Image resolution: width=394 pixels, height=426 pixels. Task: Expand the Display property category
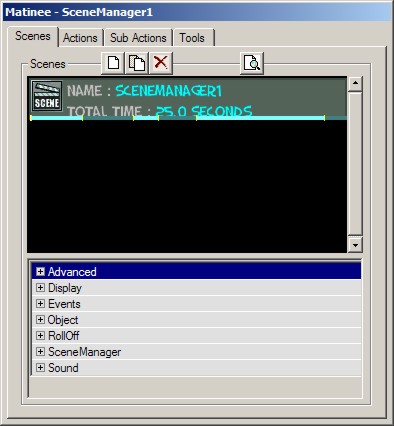point(40,288)
